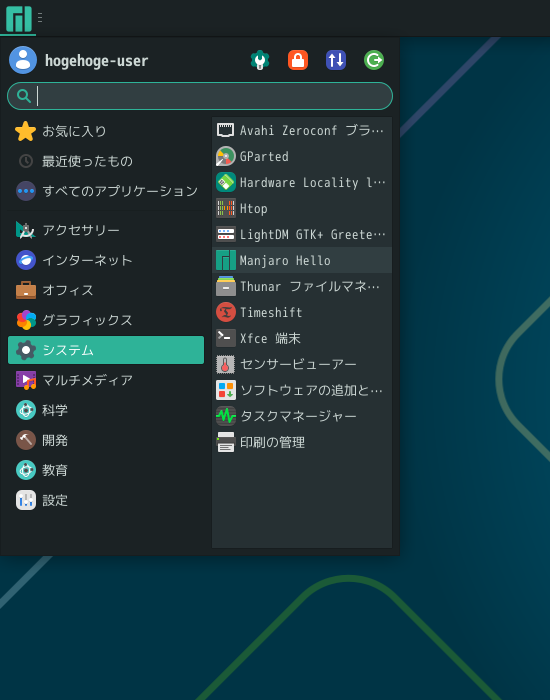Open the 設定 settings category
The width and height of the screenshot is (550, 700).
(106, 500)
